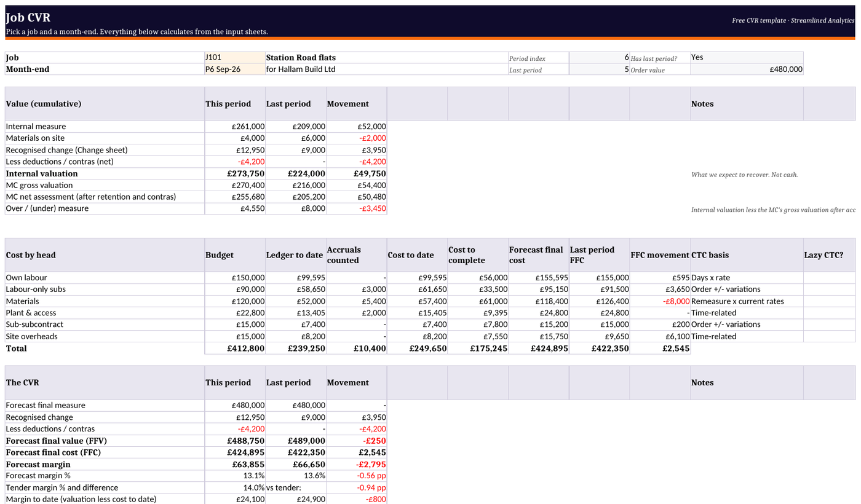Viewport: 861px width, 504px height.
Task: Click Forecast margin % movement -0.56 pp
Action: click(x=356, y=476)
